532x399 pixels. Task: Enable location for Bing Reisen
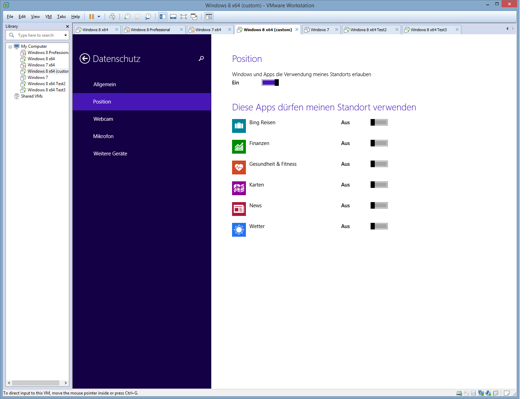tap(379, 123)
